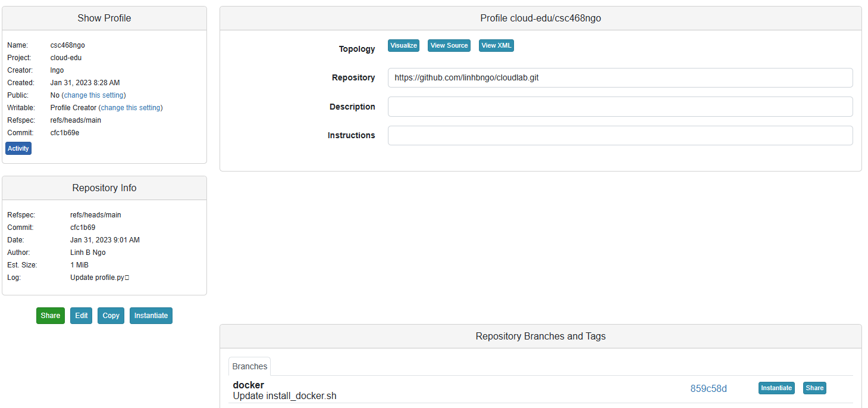Open commit 859c58d link
Viewport: 868px width, 408px height.
(708, 388)
